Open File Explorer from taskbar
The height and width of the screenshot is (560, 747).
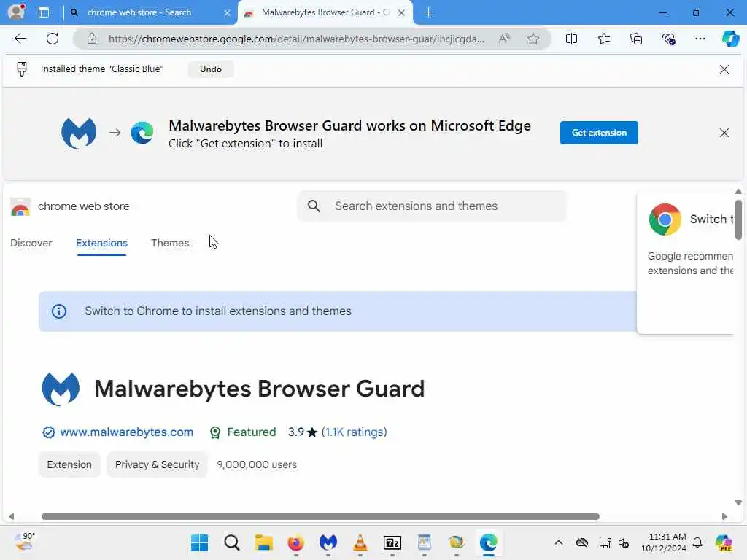pos(263,542)
